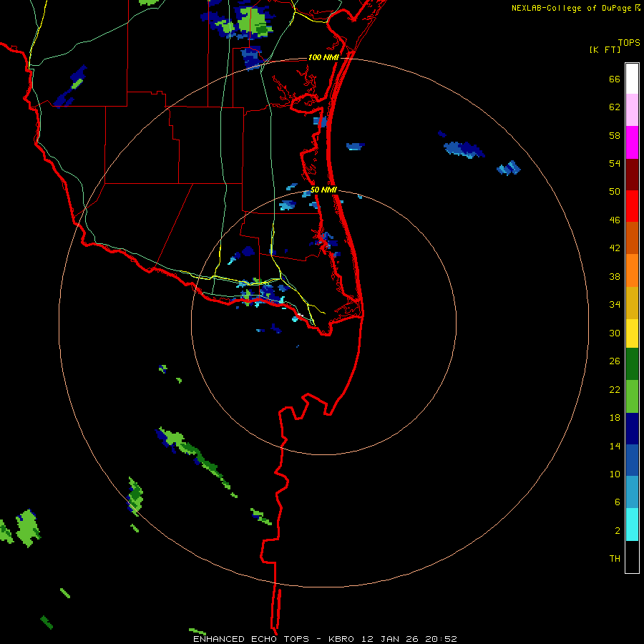Click the 26 value on the legend
This screenshot has height=644, width=644.
tap(615, 361)
